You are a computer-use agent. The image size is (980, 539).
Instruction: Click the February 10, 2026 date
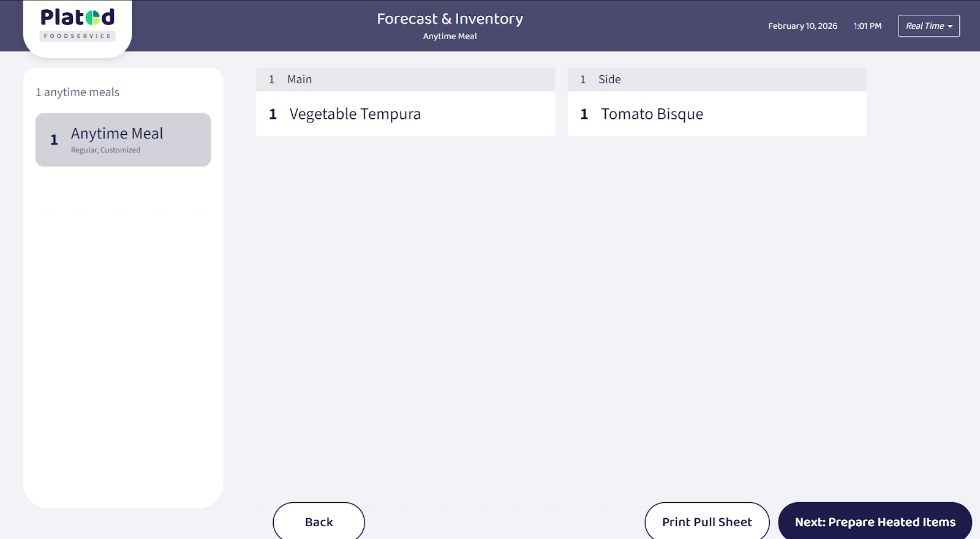click(x=802, y=26)
